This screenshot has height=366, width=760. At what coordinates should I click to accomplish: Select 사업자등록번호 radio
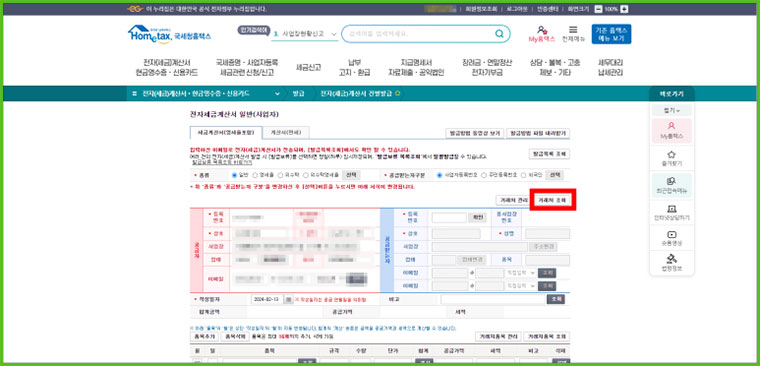tap(440, 175)
